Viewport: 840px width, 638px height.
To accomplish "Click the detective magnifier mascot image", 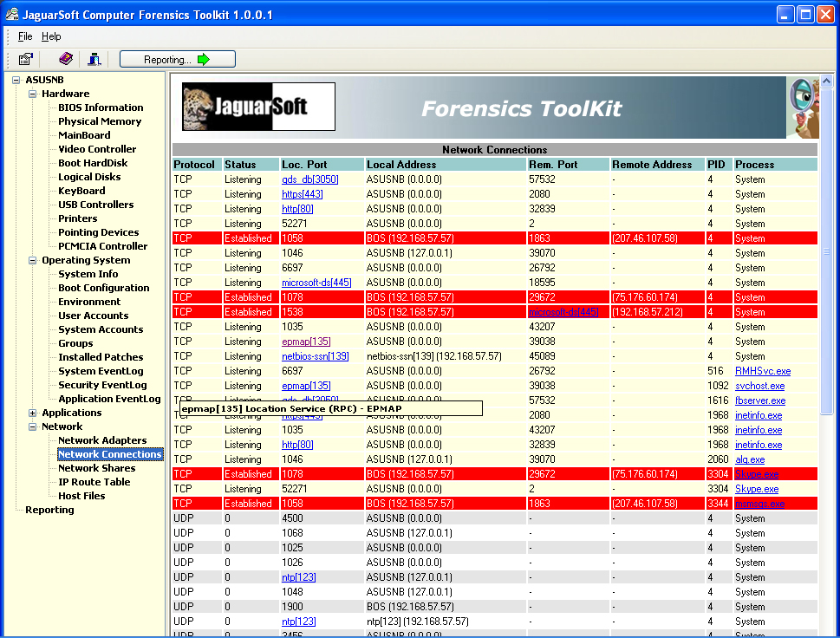I will click(x=803, y=107).
